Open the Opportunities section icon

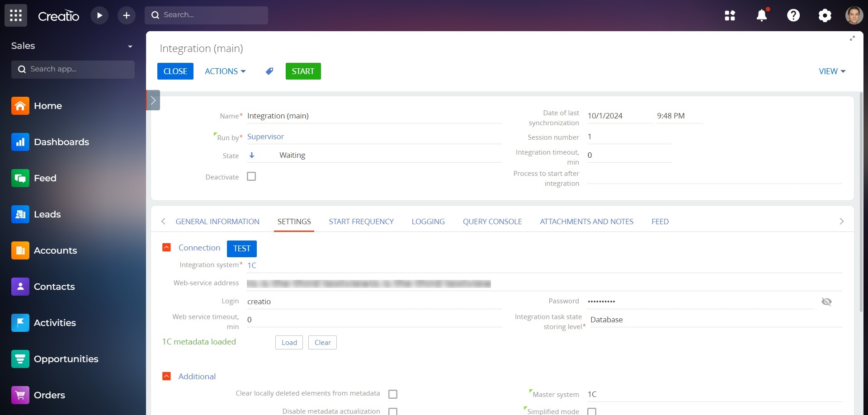point(20,359)
